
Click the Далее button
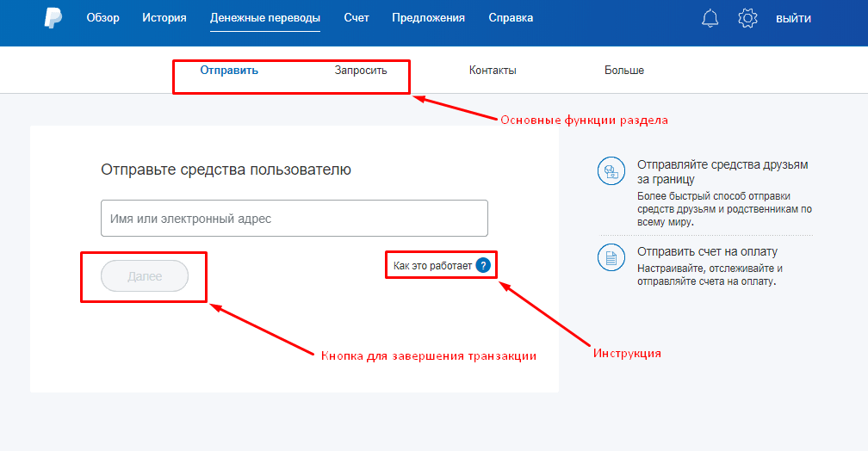click(145, 276)
